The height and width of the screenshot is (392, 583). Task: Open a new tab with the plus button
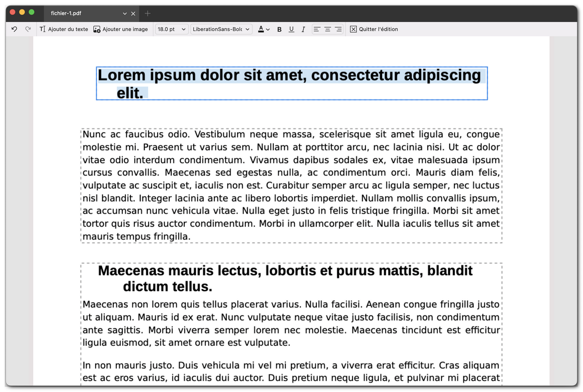click(x=147, y=14)
